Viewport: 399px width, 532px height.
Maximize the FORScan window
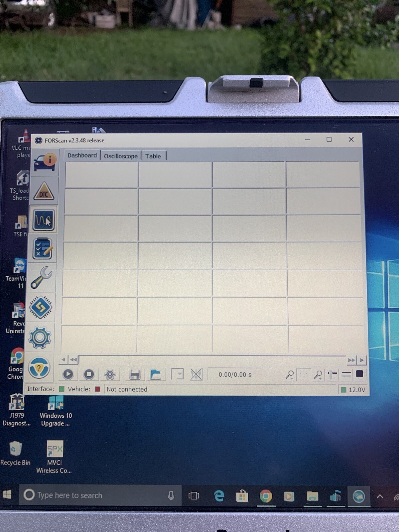(x=329, y=139)
